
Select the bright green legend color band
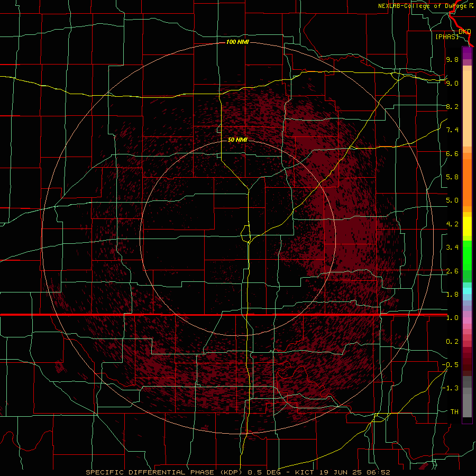tap(467, 255)
